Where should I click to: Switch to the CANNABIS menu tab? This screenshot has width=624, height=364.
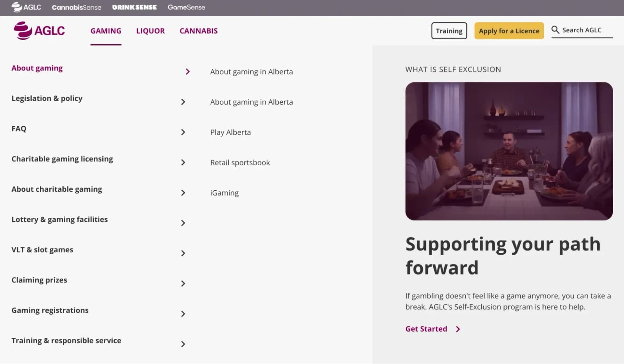coord(199,31)
